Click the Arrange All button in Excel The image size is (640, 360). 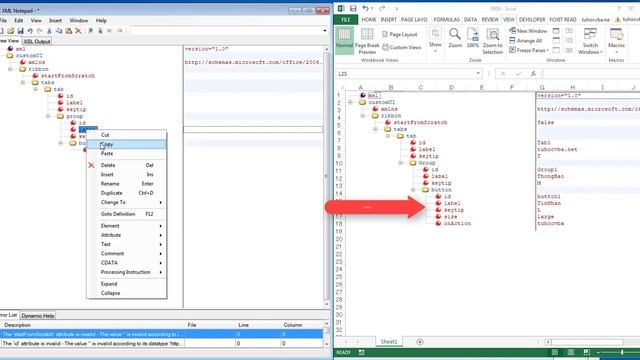click(x=526, y=41)
